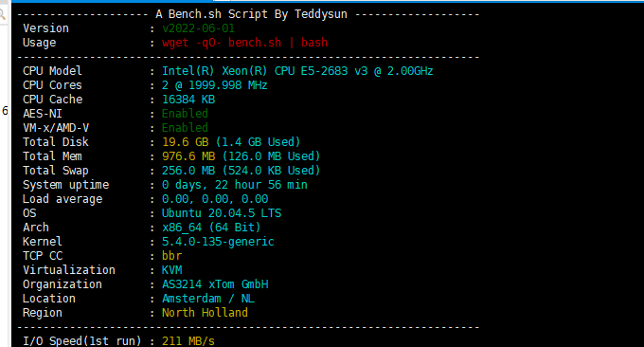Click the version value v2022-06-01

tap(198, 28)
